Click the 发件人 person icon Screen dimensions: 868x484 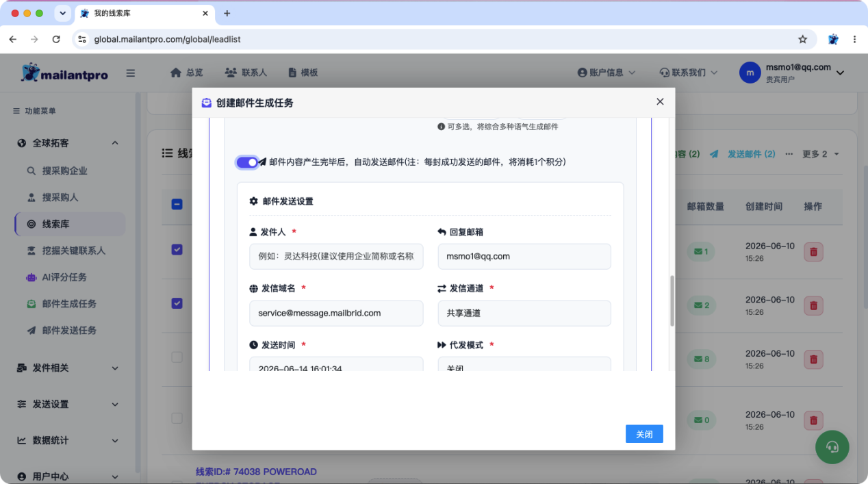tap(253, 232)
